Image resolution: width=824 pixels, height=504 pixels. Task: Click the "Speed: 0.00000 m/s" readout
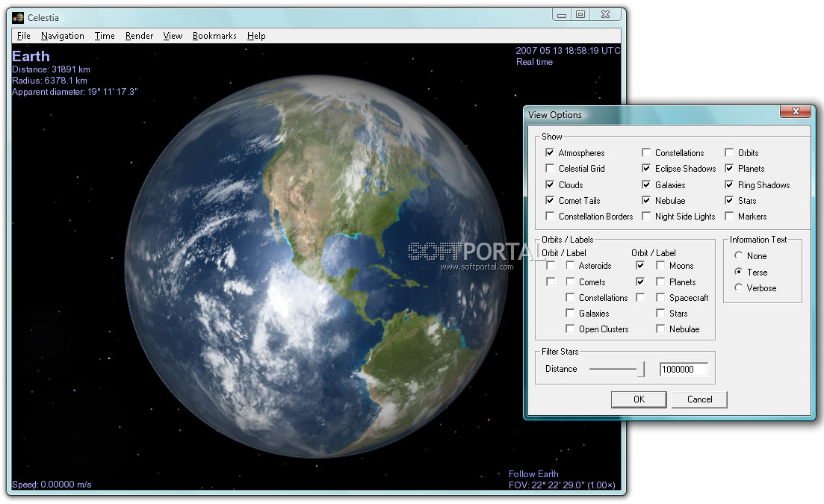(x=52, y=485)
